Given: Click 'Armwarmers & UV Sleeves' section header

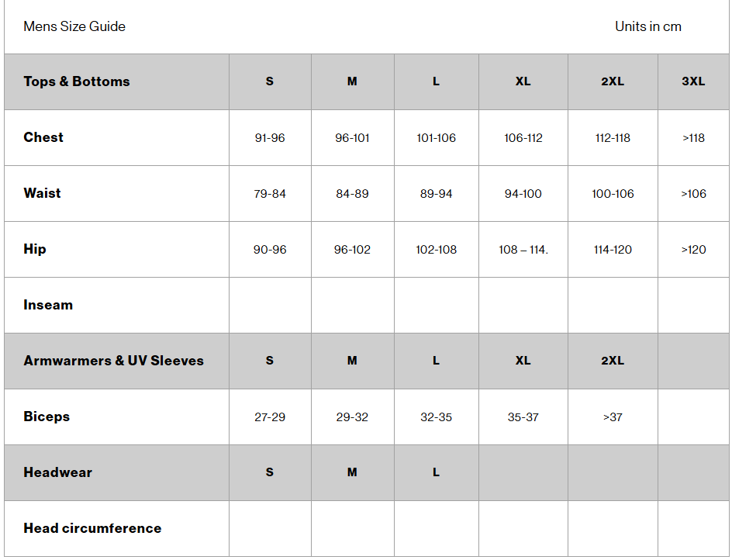Looking at the screenshot, I should click(113, 361).
